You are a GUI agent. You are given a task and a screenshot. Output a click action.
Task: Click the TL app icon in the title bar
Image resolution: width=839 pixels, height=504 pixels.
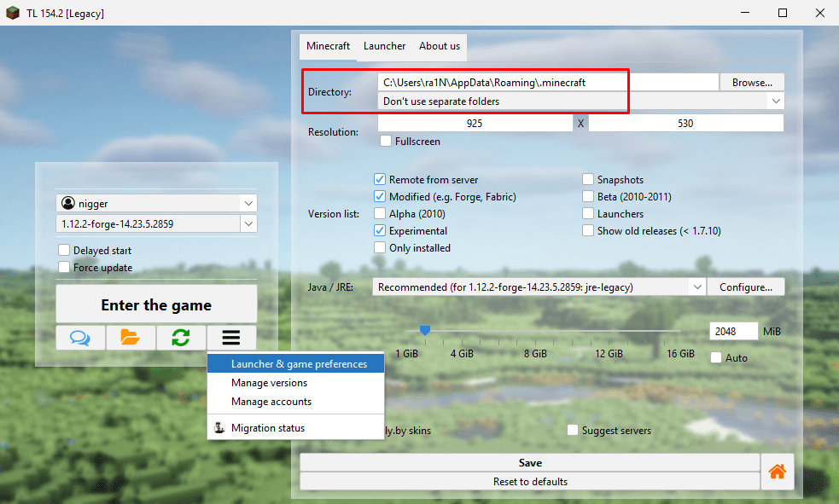pos(13,14)
